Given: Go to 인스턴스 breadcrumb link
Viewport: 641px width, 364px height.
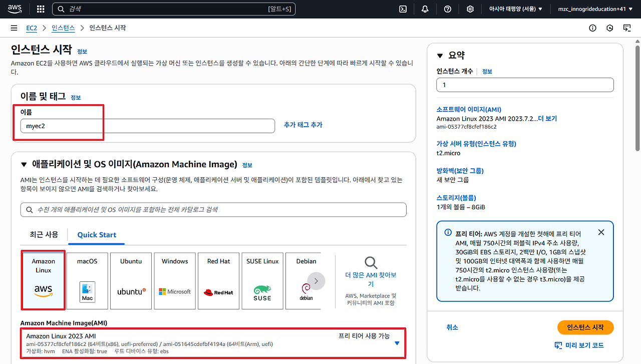Looking at the screenshot, I should (63, 28).
